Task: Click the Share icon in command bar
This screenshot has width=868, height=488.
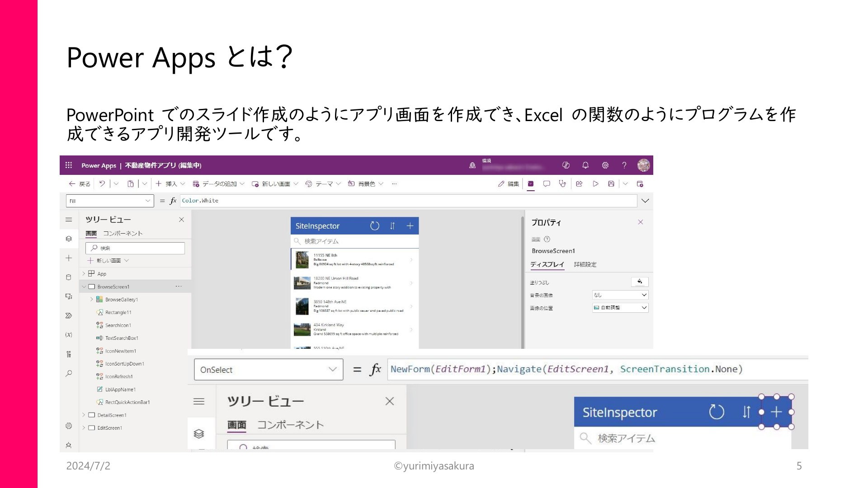Action: (579, 184)
